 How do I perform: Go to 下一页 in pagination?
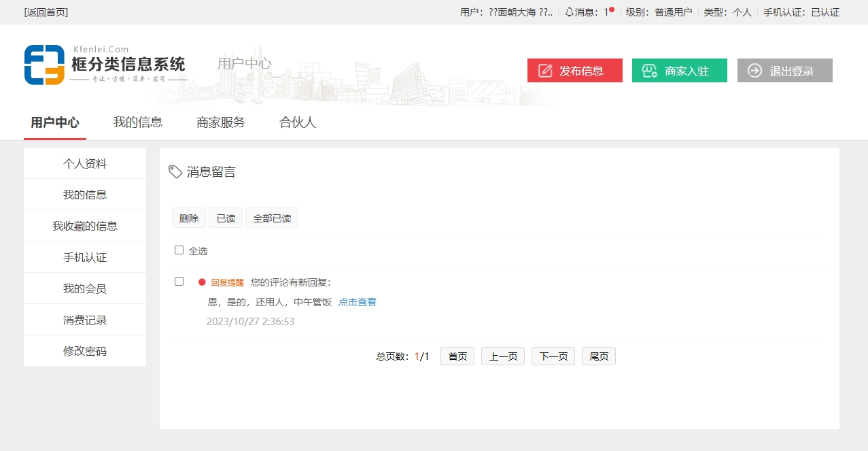coord(553,356)
